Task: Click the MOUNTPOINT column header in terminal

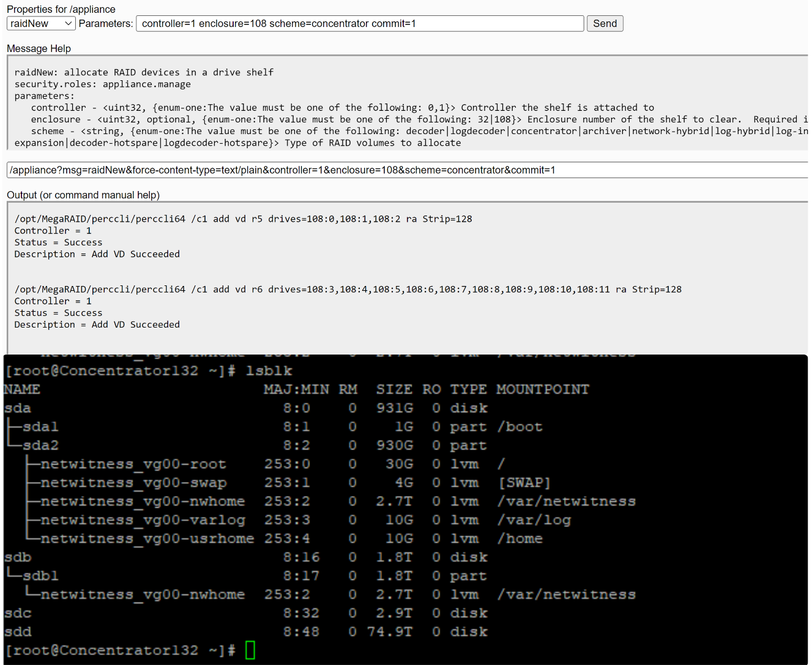Action: coord(542,389)
